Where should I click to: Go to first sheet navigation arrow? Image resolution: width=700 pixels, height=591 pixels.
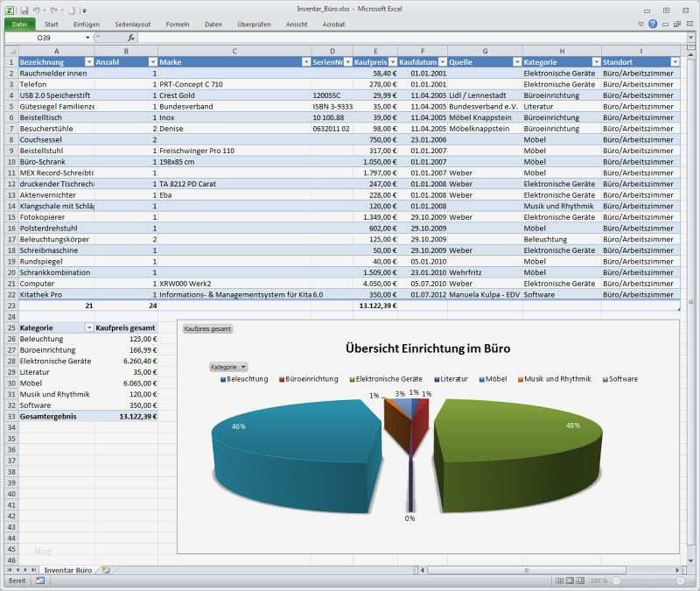[x=10, y=570]
